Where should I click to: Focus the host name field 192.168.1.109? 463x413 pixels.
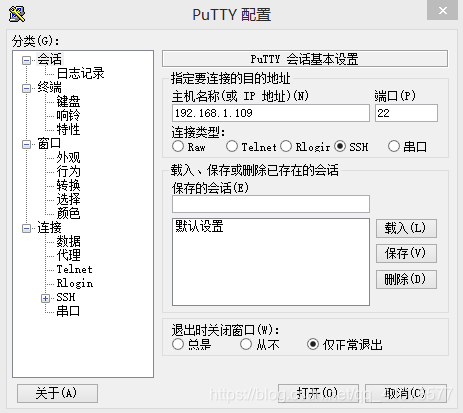pyautogui.click(x=271, y=113)
